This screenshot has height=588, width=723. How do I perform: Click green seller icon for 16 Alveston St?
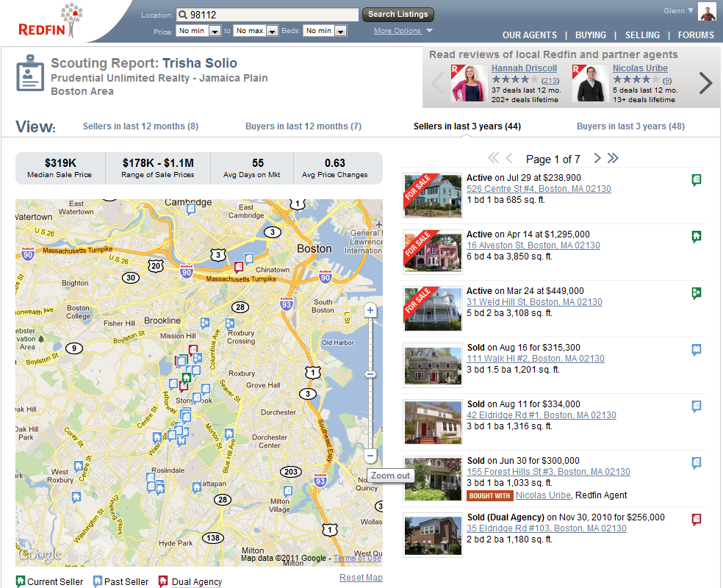pos(697,237)
